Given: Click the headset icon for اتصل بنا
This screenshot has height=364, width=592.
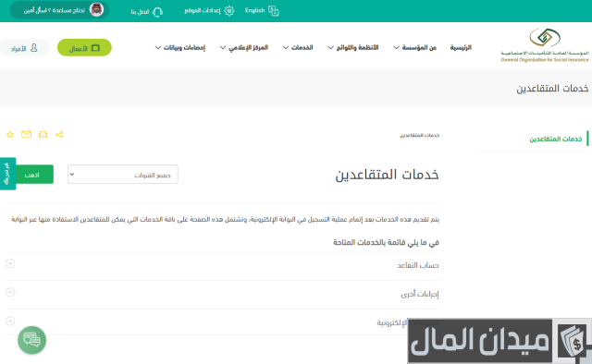Looking at the screenshot, I should click(157, 12).
